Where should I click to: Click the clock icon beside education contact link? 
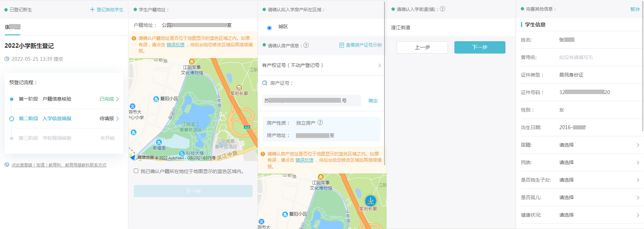tap(7, 165)
